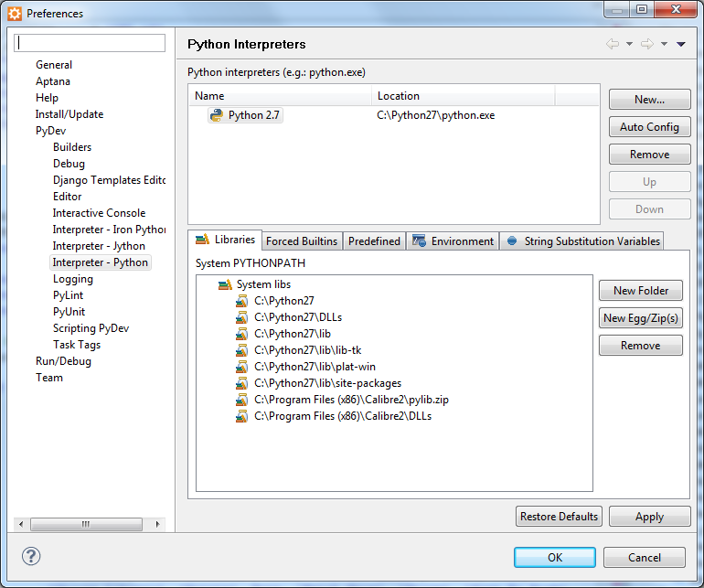Click the back navigation arrow icon
Image resolution: width=704 pixels, height=588 pixels.
613,44
